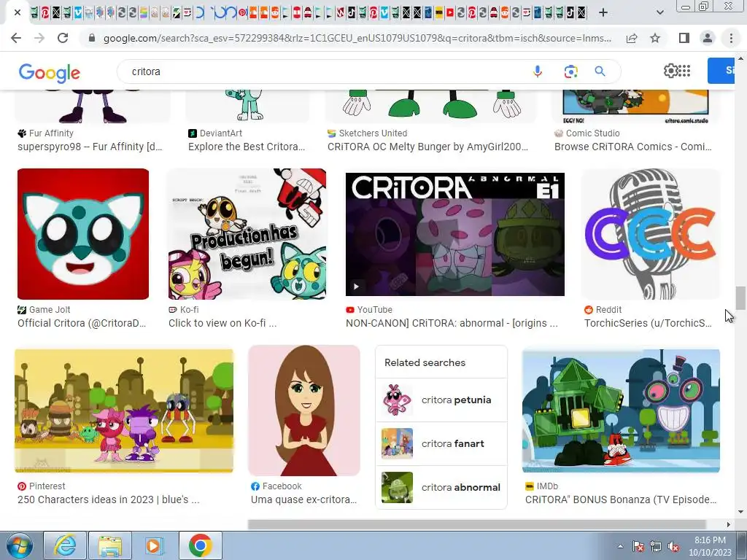
Task: Open the Google homepage logo
Action: pyautogui.click(x=50, y=72)
